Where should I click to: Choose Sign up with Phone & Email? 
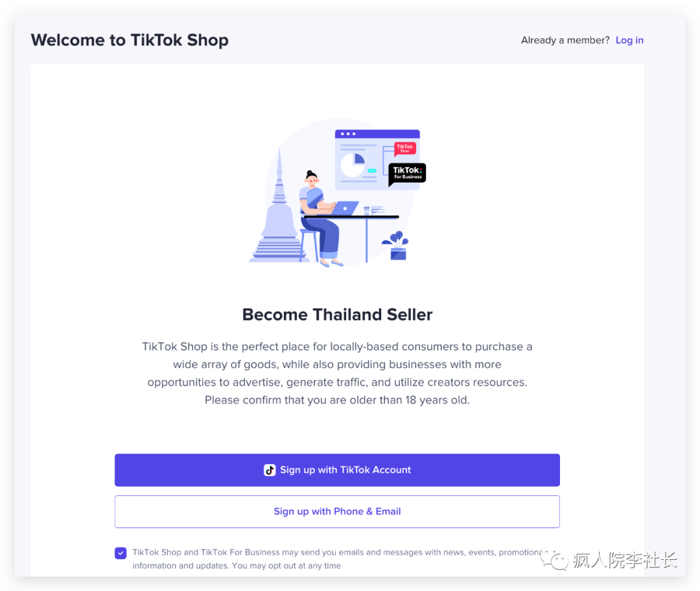(337, 511)
